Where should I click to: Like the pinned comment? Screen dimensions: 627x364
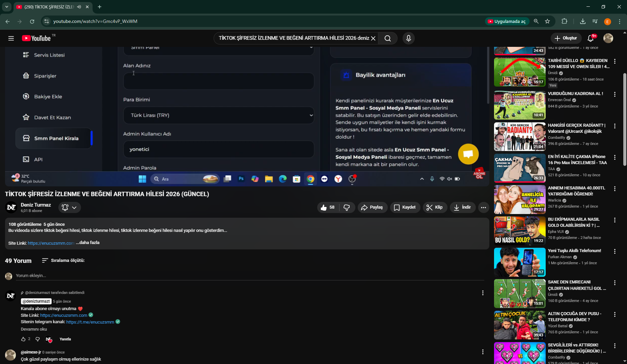23,339
